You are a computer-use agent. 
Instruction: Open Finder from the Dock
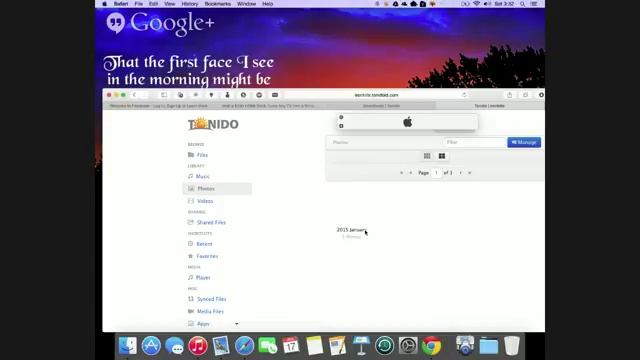(128, 346)
